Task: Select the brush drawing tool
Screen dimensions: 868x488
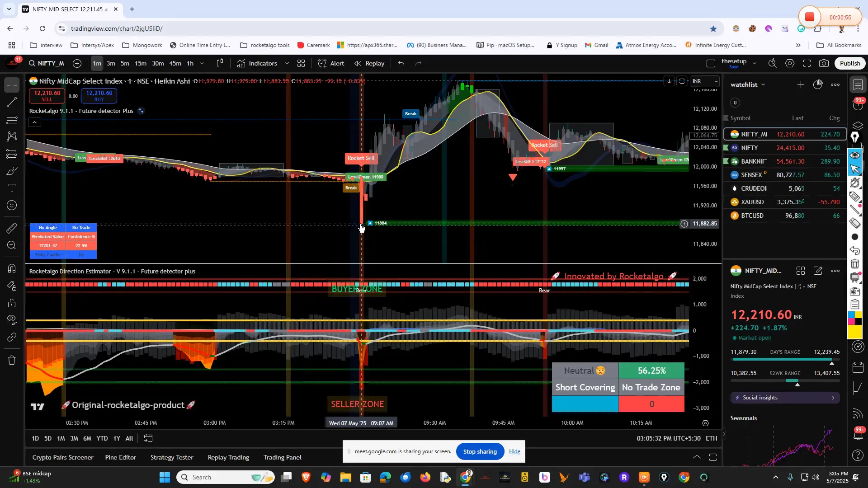Action: (x=12, y=171)
